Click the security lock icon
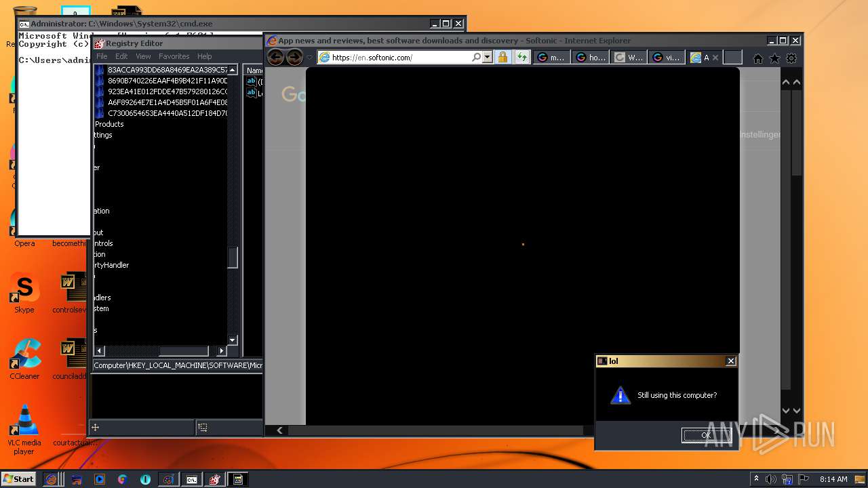The image size is (868, 488). pos(502,58)
